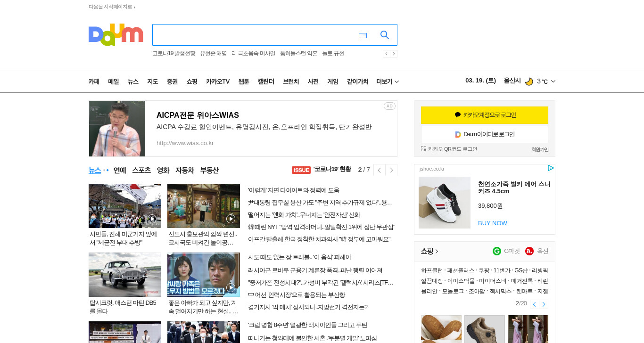Open 지도 in the service menu

tap(152, 82)
